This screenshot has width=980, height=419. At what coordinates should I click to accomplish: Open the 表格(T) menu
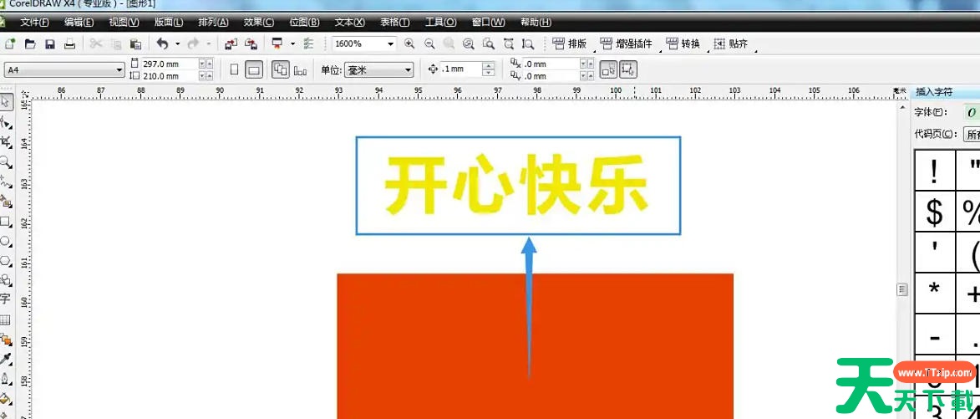[x=395, y=22]
